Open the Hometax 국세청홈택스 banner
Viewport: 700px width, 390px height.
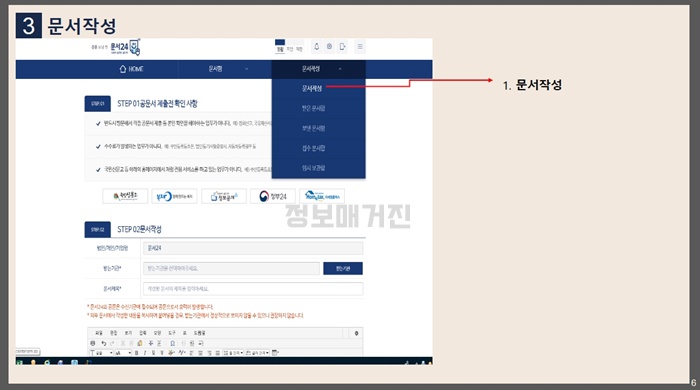point(322,196)
